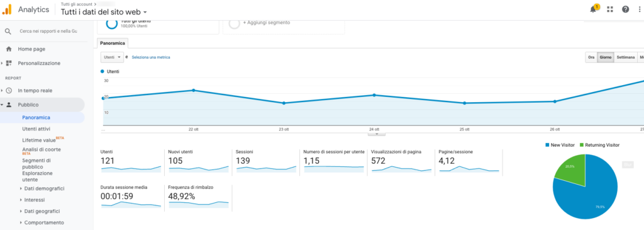Click the 'Tutti gli account' breadcrumb
Viewport: 644px width, 230px height.
[77, 4]
